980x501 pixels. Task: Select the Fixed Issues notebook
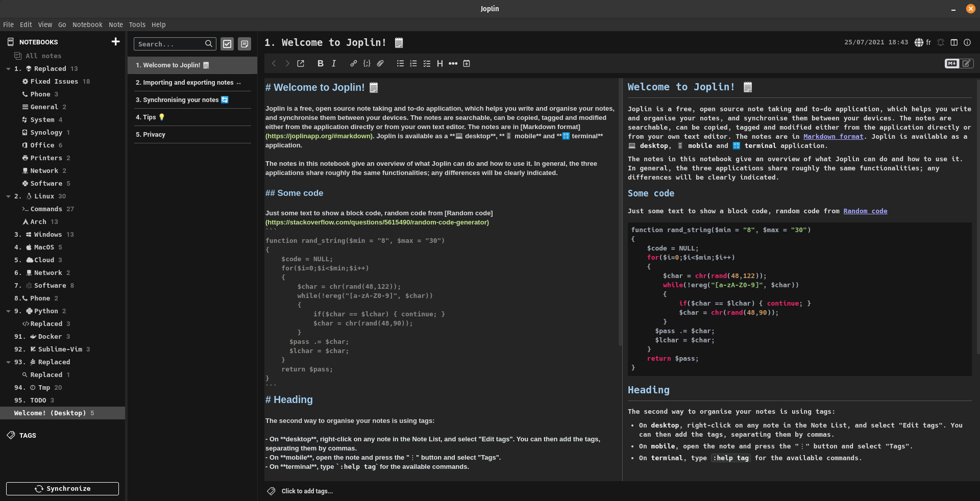62,81
